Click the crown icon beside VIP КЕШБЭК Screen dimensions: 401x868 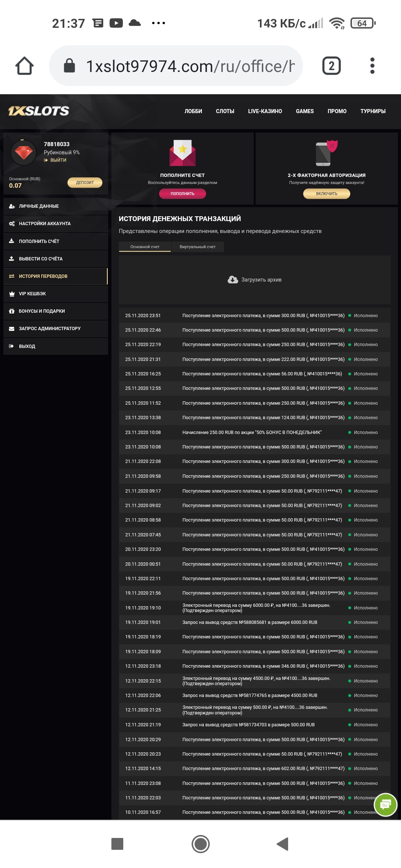(x=12, y=294)
